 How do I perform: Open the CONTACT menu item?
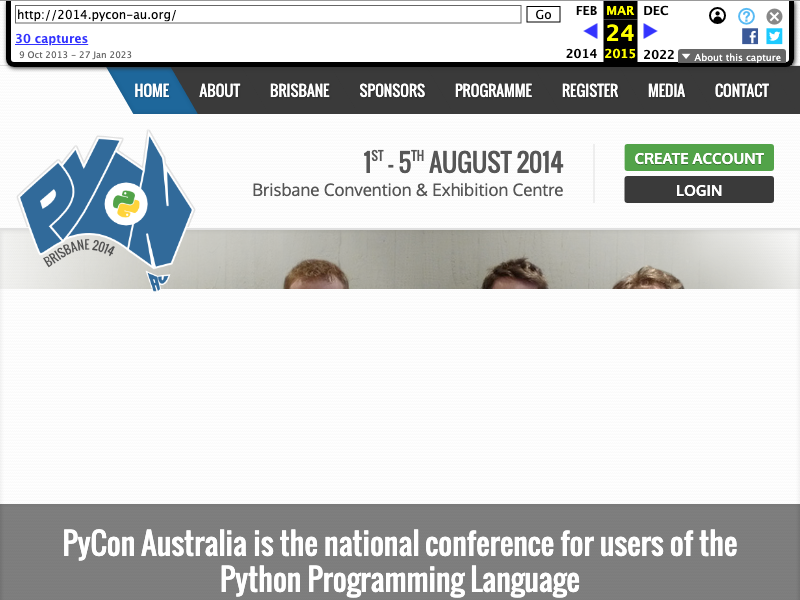pyautogui.click(x=741, y=90)
